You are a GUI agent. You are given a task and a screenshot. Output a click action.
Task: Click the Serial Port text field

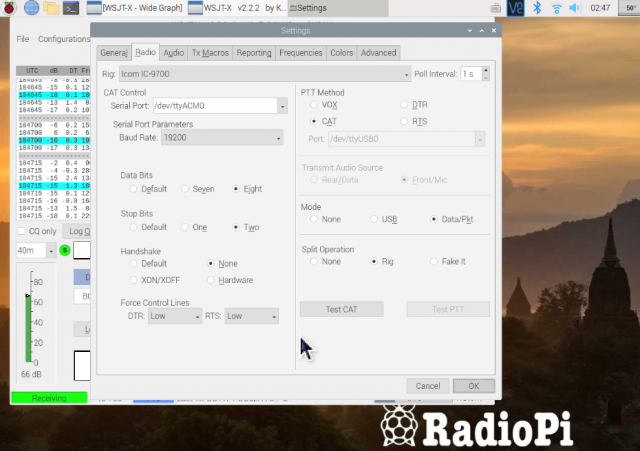(x=216, y=106)
